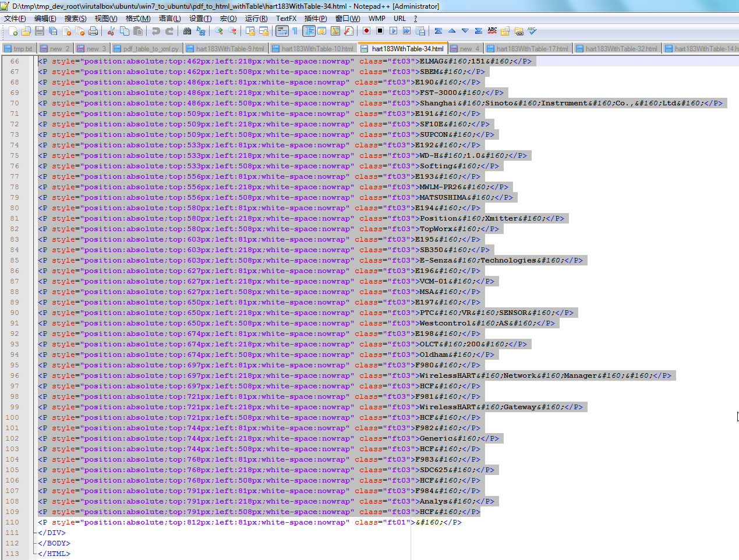Click the Open file folder icon
Image resolution: width=739 pixels, height=560 pixels.
click(26, 31)
